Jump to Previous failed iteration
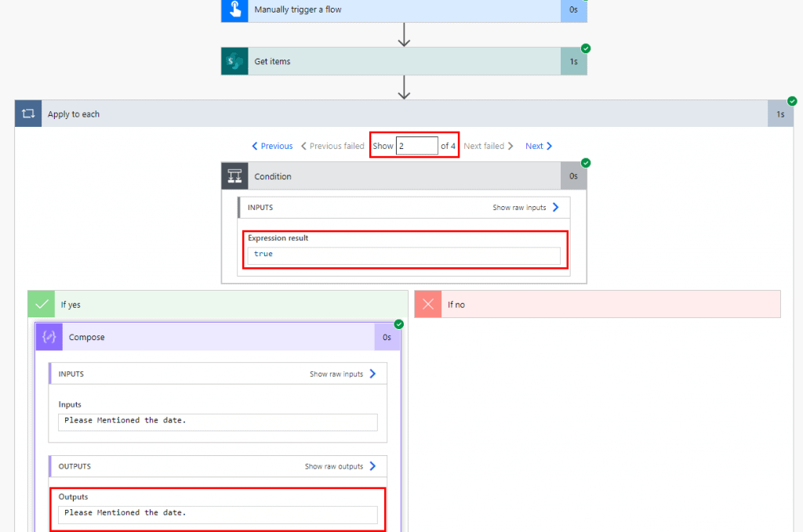 [332, 147]
